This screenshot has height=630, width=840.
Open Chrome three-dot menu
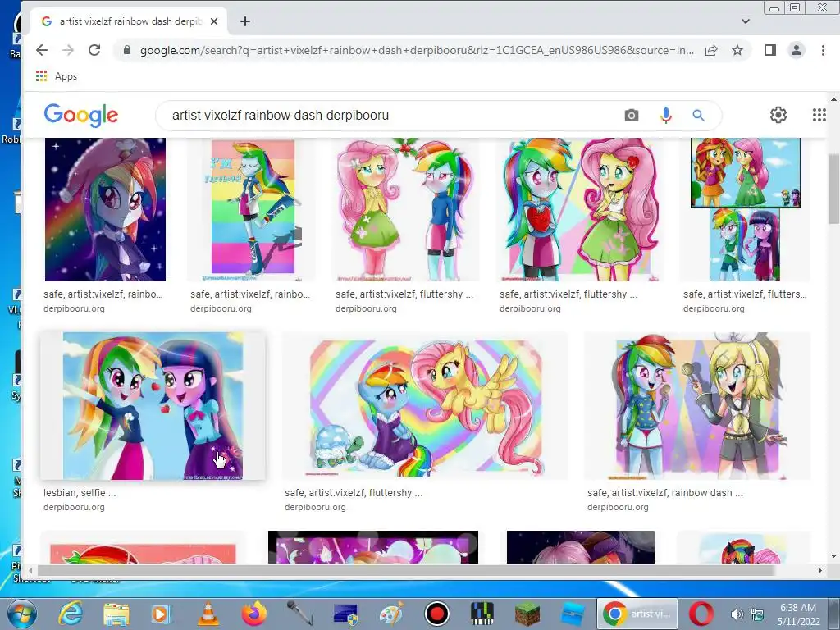point(823,50)
